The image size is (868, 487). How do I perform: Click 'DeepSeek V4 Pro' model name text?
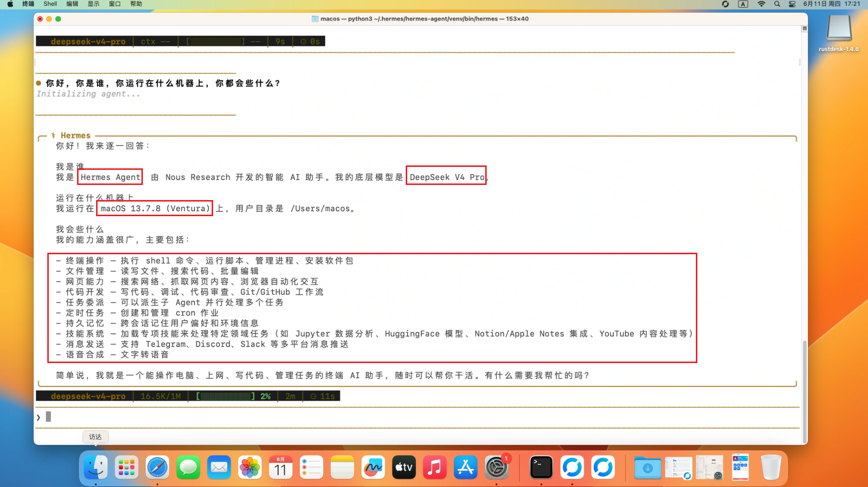[447, 177]
